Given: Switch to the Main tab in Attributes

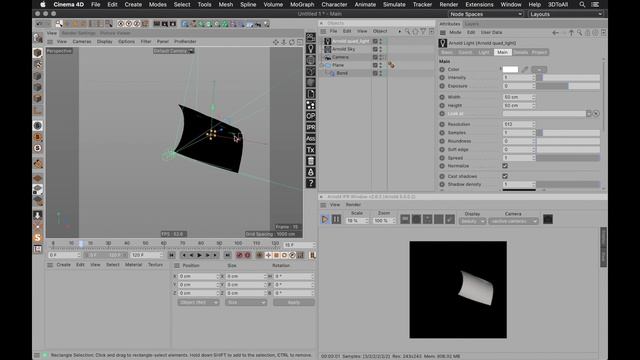Looking at the screenshot, I should (x=502, y=52).
